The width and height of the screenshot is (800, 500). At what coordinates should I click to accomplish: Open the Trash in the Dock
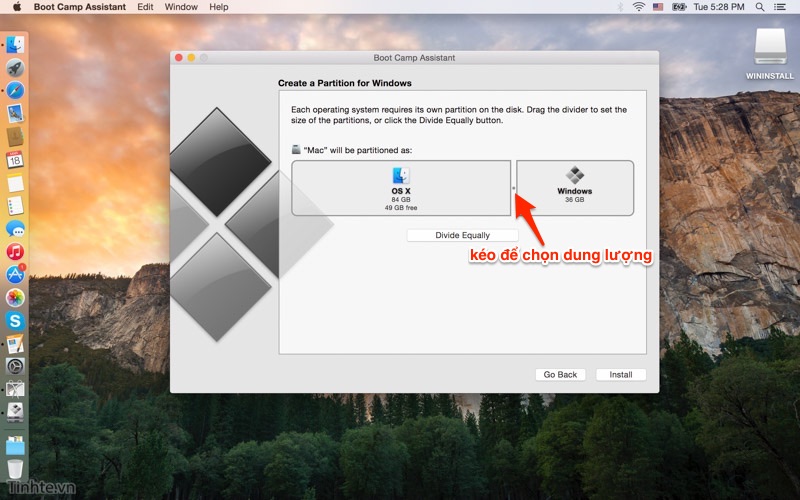(15, 469)
